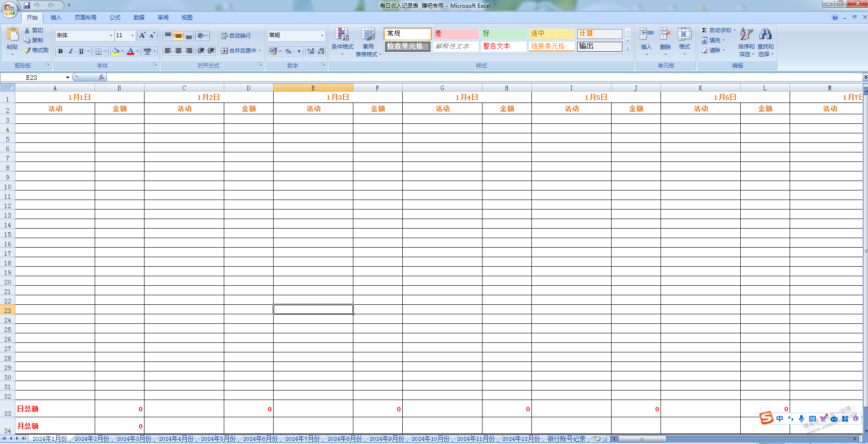Open the font size 11 dropdown

click(x=132, y=35)
